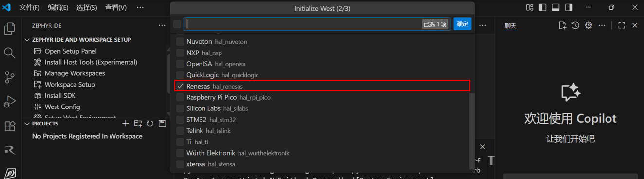Open chat history clock icon
This screenshot has width=644, height=179.
tap(575, 25)
